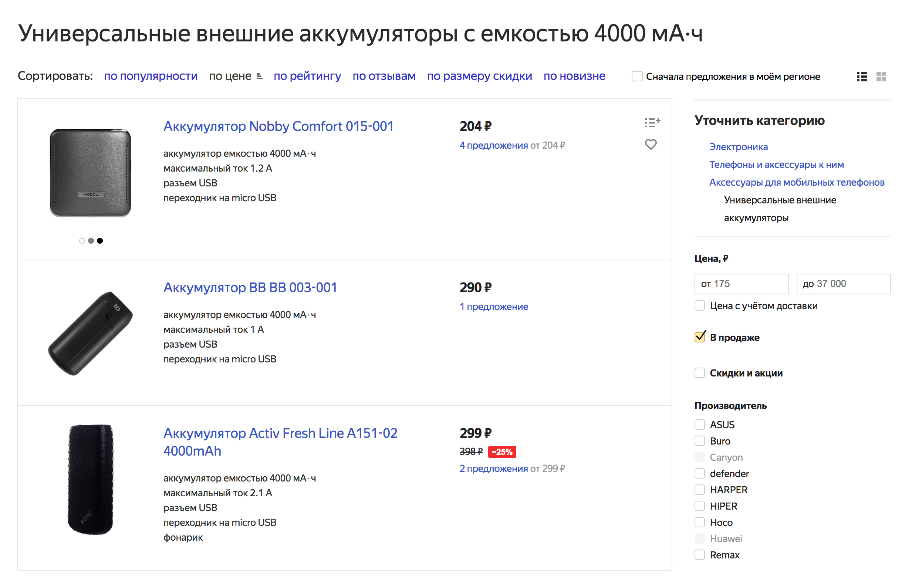Check the Hoco manufacturer filter
This screenshot has width=912, height=588.
699,522
